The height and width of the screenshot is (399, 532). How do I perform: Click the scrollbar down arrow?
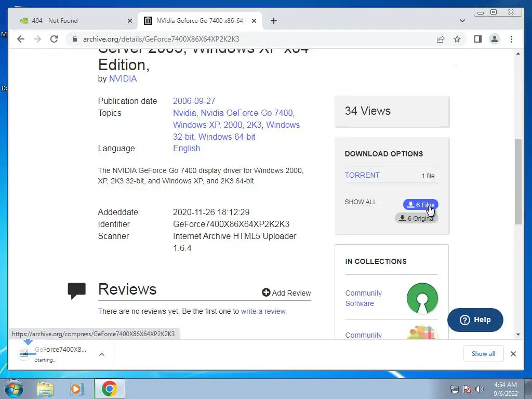518,335
